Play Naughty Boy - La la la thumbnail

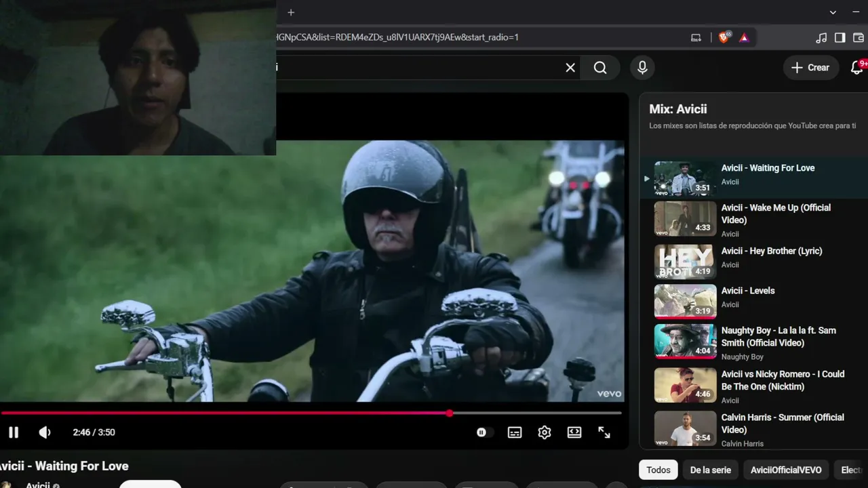click(685, 342)
